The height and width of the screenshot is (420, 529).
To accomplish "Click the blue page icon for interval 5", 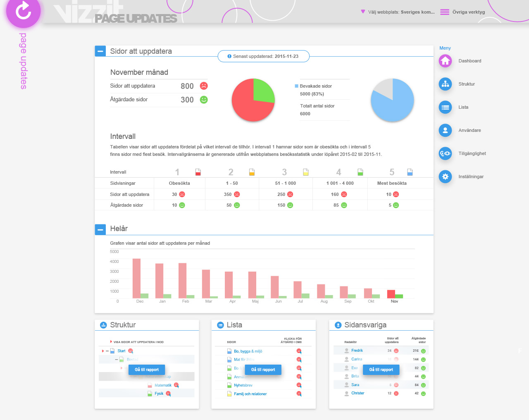I will [x=410, y=172].
